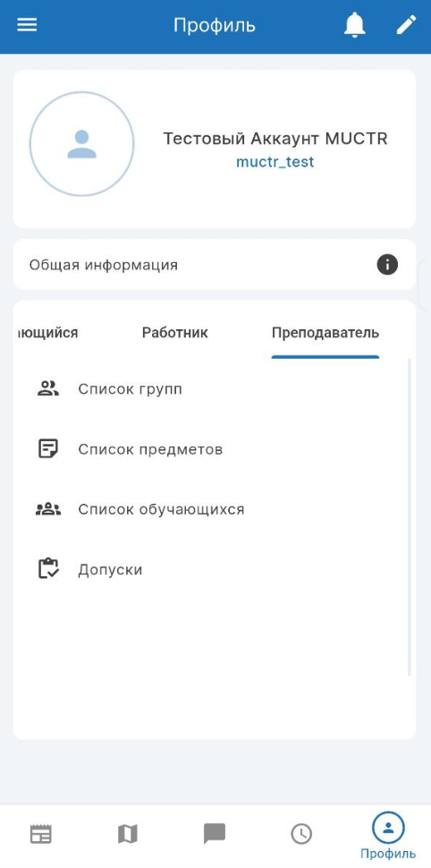Tap the group icon next to Список групп
This screenshot has width=431, height=868.
pyautogui.click(x=48, y=388)
